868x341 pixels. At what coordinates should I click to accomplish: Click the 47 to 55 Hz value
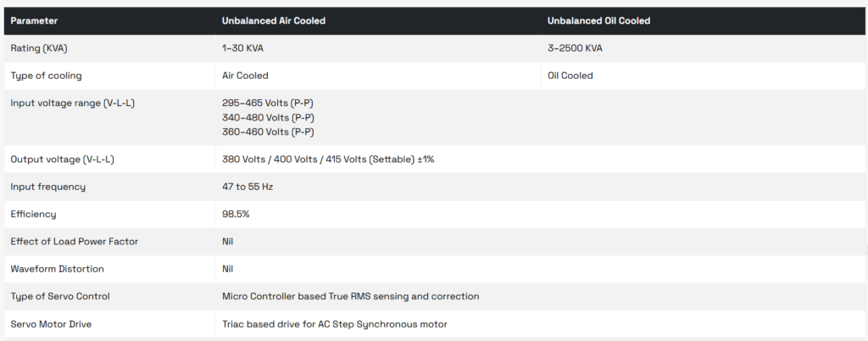coord(248,187)
